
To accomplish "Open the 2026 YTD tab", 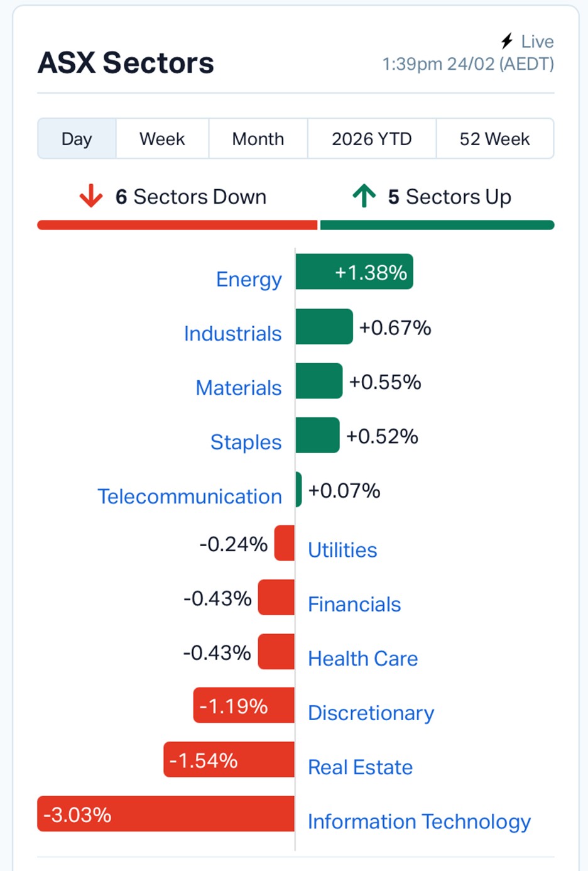I will [x=372, y=138].
